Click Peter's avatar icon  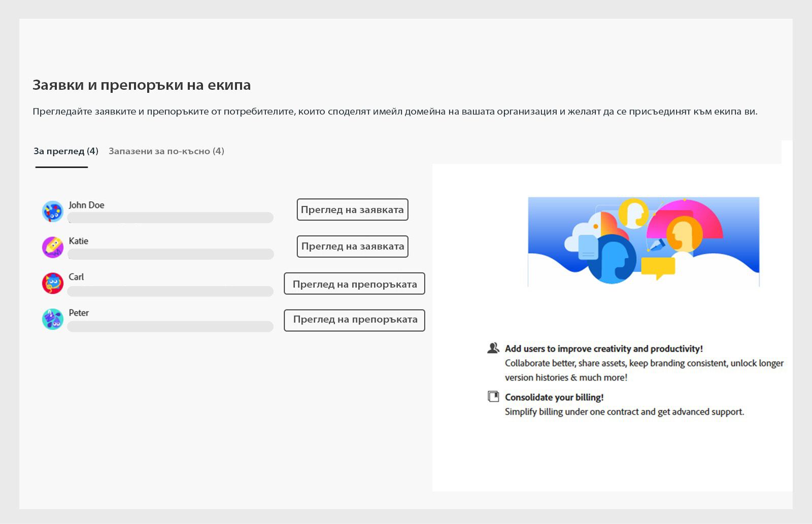point(52,319)
